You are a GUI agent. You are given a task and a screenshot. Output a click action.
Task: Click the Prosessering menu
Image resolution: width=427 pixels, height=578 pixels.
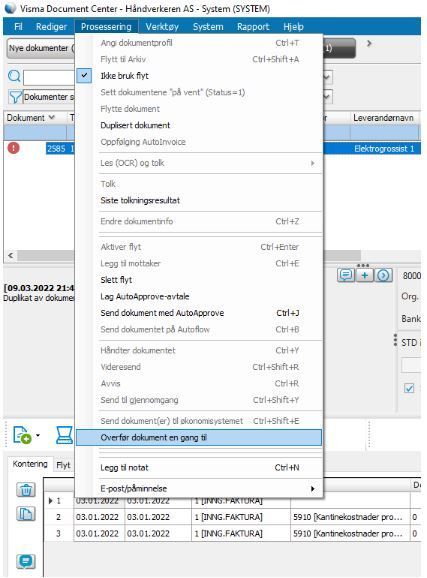tap(106, 27)
